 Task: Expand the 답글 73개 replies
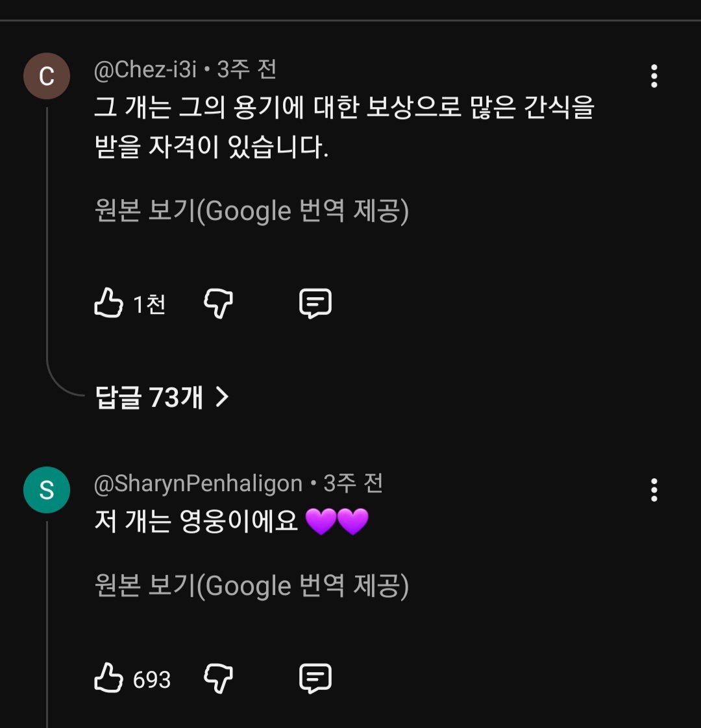(162, 397)
